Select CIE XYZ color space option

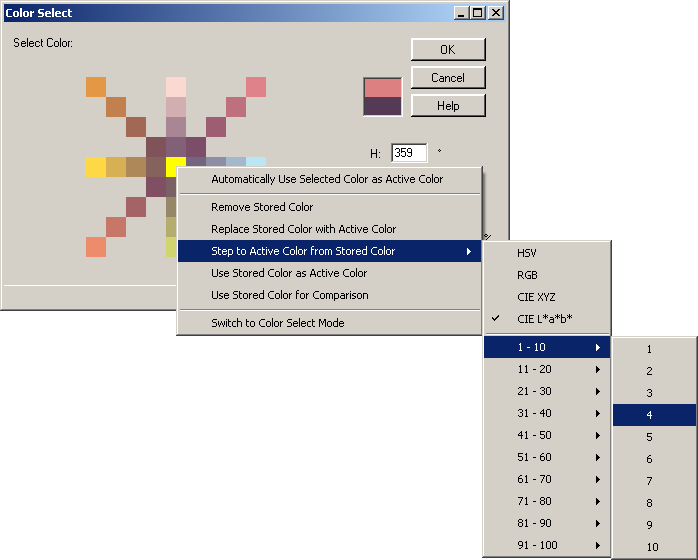(x=547, y=297)
